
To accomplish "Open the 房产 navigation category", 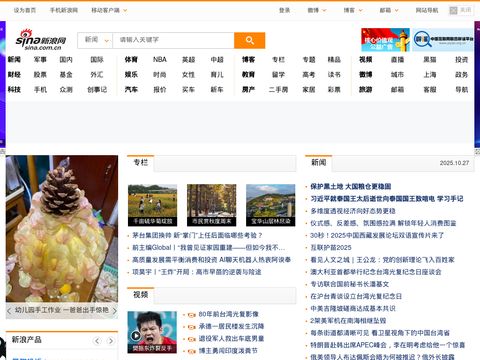I will click(x=249, y=90).
